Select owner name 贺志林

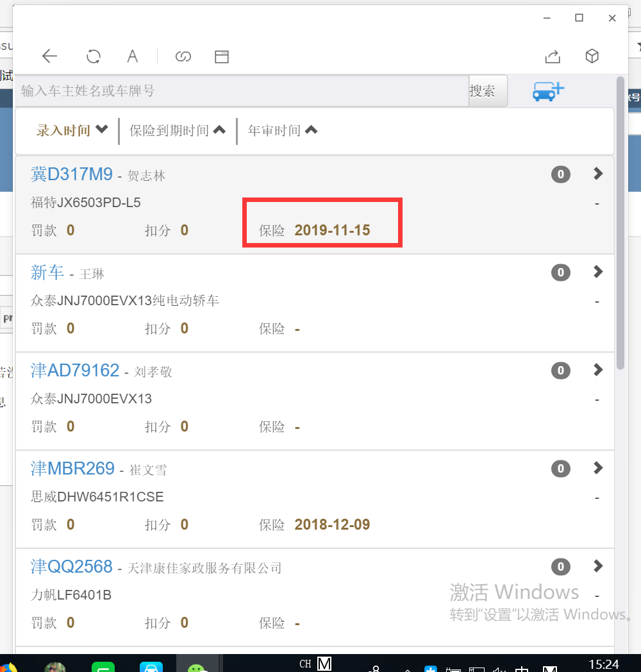(146, 176)
